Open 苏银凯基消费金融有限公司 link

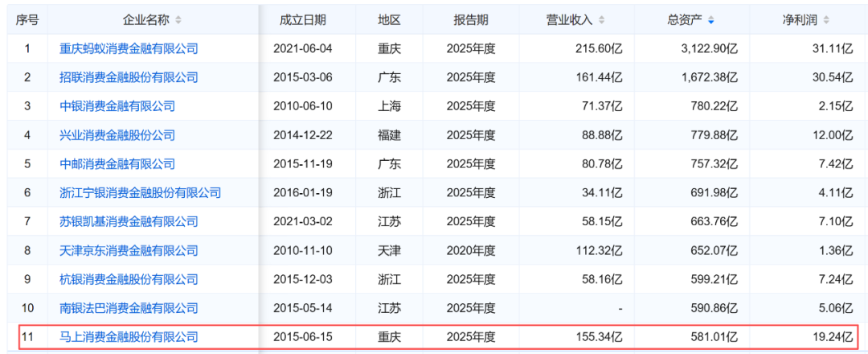129,221
